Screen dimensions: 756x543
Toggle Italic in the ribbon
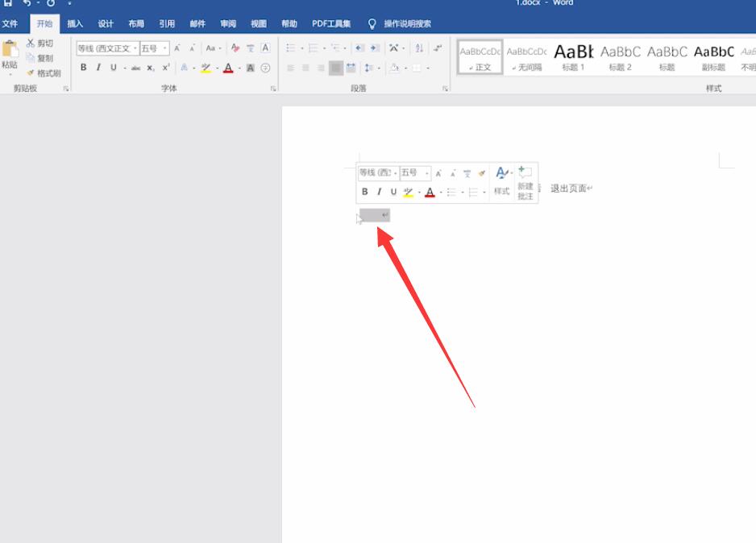coord(98,68)
